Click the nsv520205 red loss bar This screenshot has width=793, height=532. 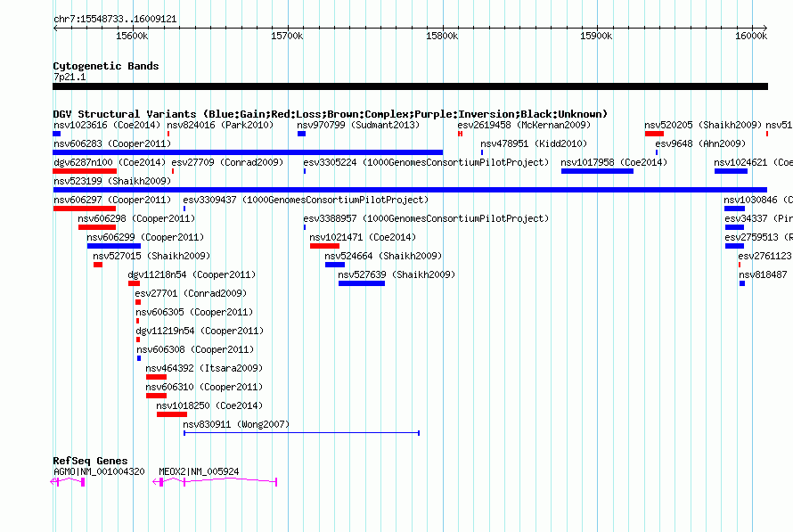(x=654, y=134)
